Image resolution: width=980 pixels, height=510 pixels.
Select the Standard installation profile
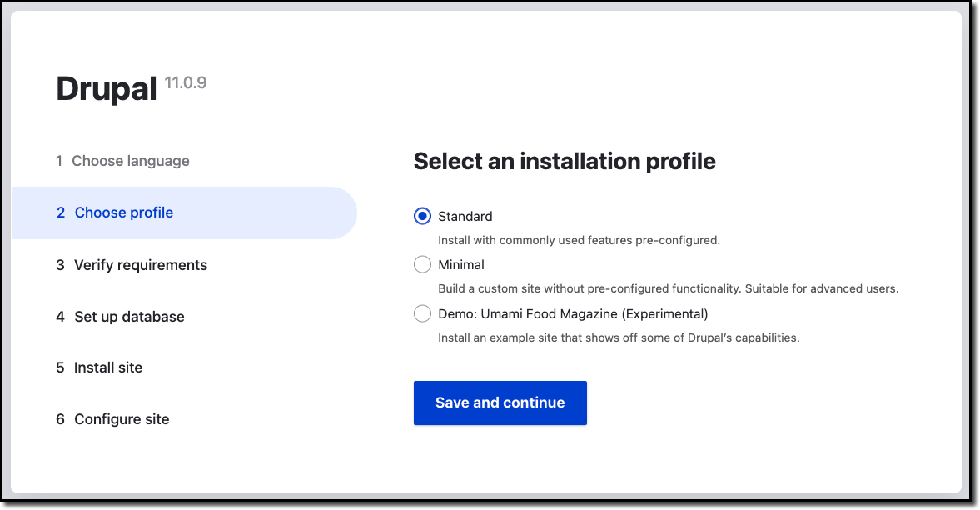pyautogui.click(x=422, y=216)
